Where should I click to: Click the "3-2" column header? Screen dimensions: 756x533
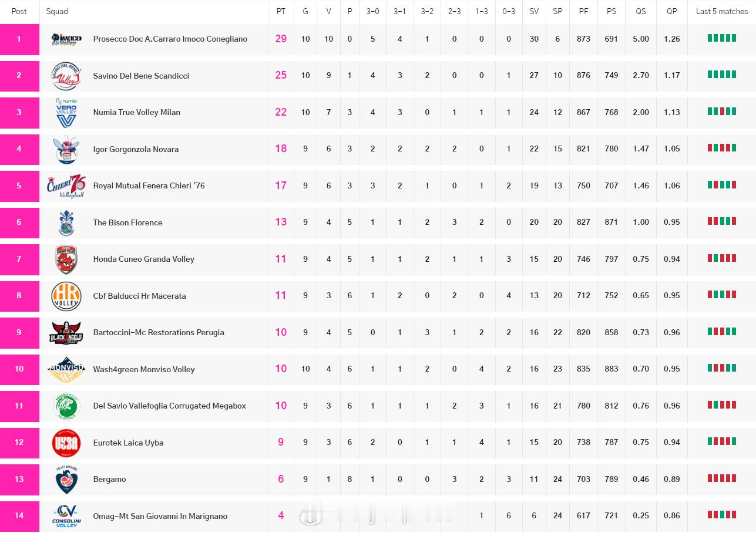coord(427,11)
